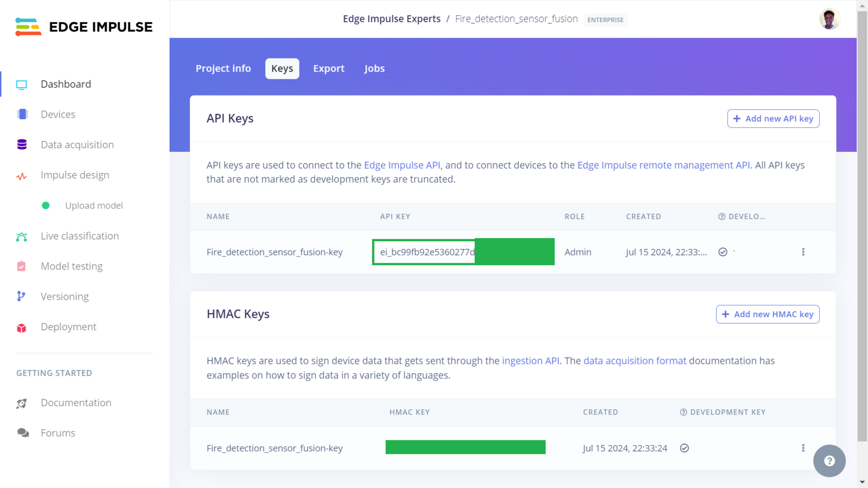868x488 pixels.
Task: Open Impulse design section
Action: (75, 175)
